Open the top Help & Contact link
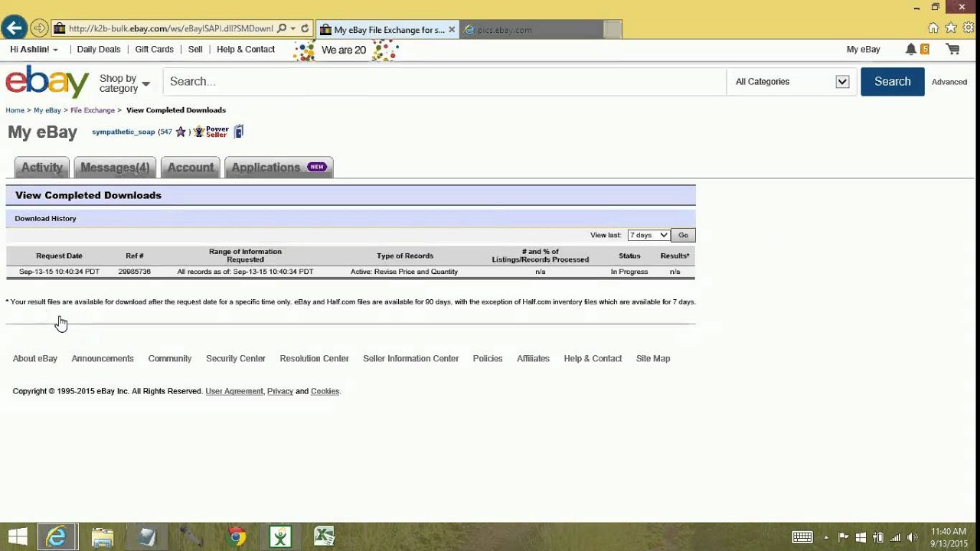Screen dimensions: 980x551 [246, 49]
